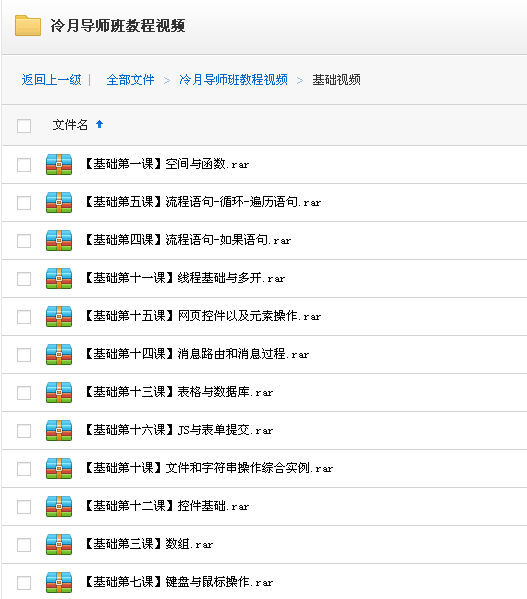Check the box for 【基础第四课】流程语句-如果语句.rar

point(24,241)
